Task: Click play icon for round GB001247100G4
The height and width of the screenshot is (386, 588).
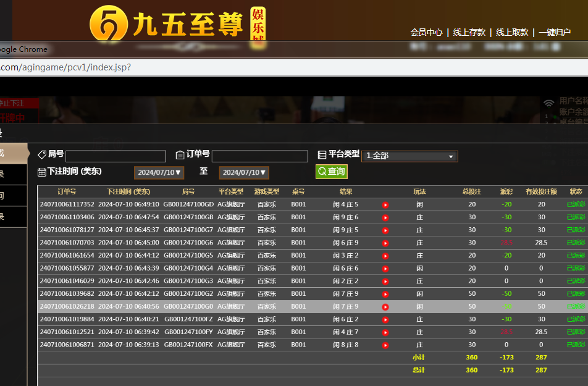Action: click(385, 269)
